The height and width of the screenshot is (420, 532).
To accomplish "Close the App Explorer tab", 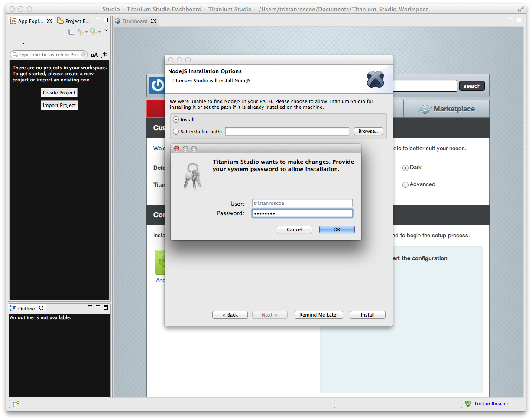I will pos(49,21).
